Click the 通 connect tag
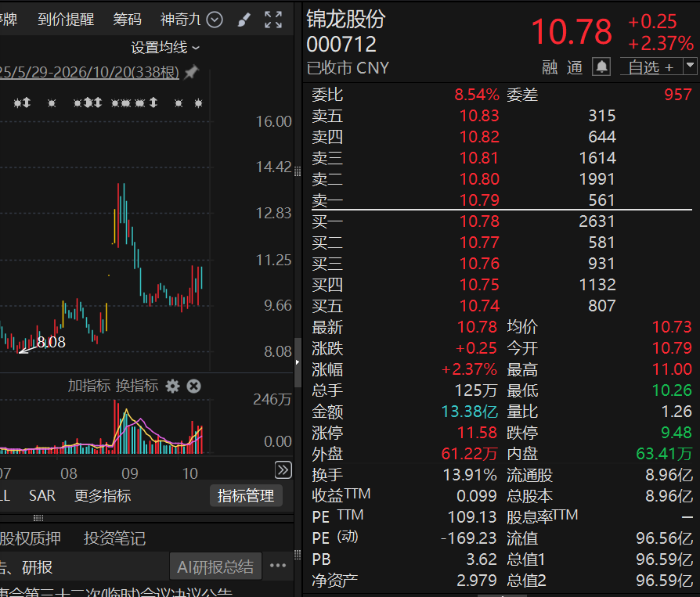 575,68
